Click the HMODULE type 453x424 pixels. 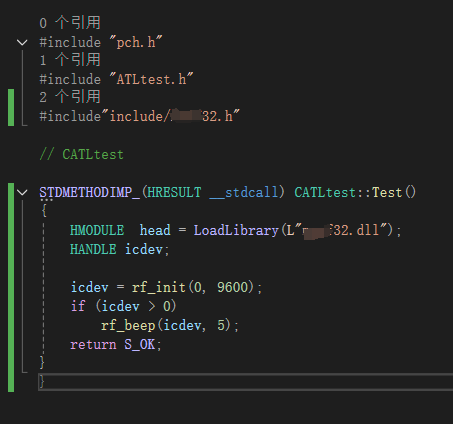[x=97, y=230]
